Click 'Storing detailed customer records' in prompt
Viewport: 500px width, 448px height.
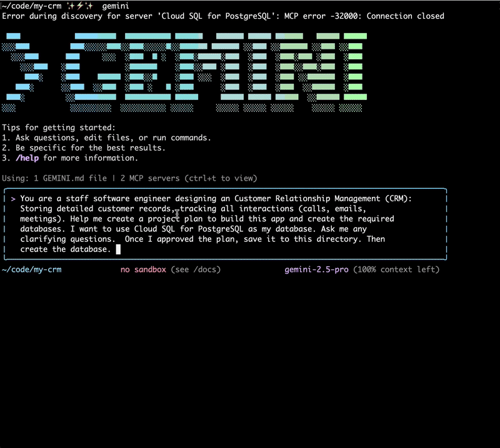[x=96, y=209]
